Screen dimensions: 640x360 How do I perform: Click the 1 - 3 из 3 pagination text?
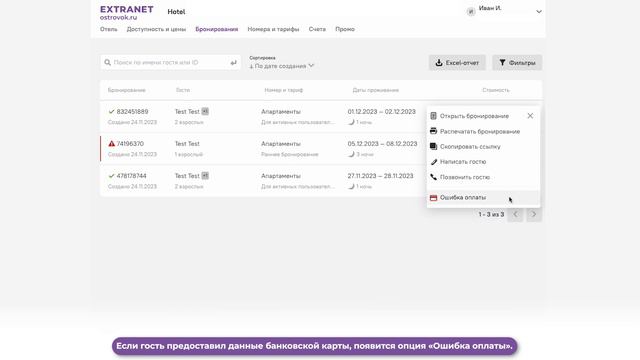[491, 214]
